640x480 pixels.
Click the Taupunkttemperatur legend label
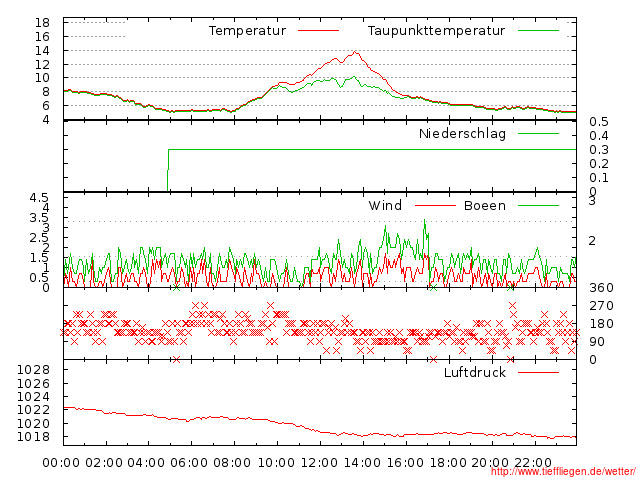[x=436, y=31]
